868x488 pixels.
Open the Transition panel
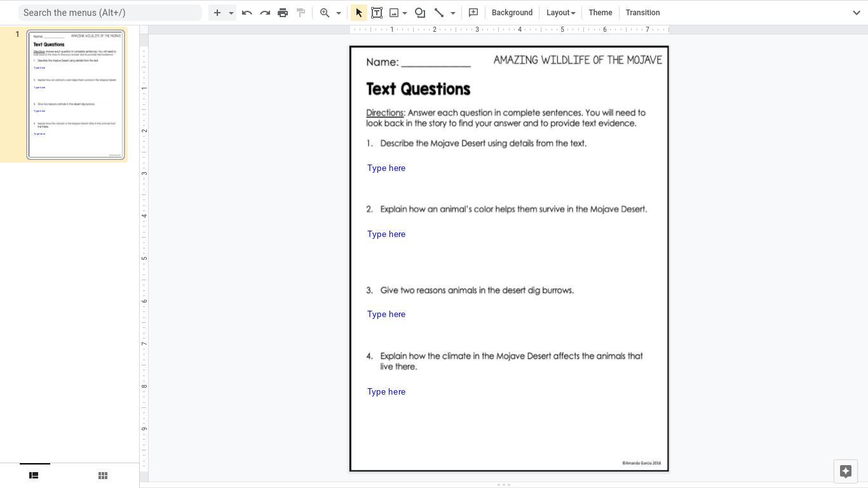[x=642, y=13]
